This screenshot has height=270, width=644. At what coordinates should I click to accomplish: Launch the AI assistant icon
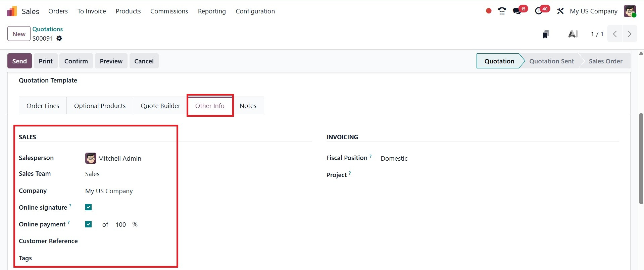click(x=573, y=34)
